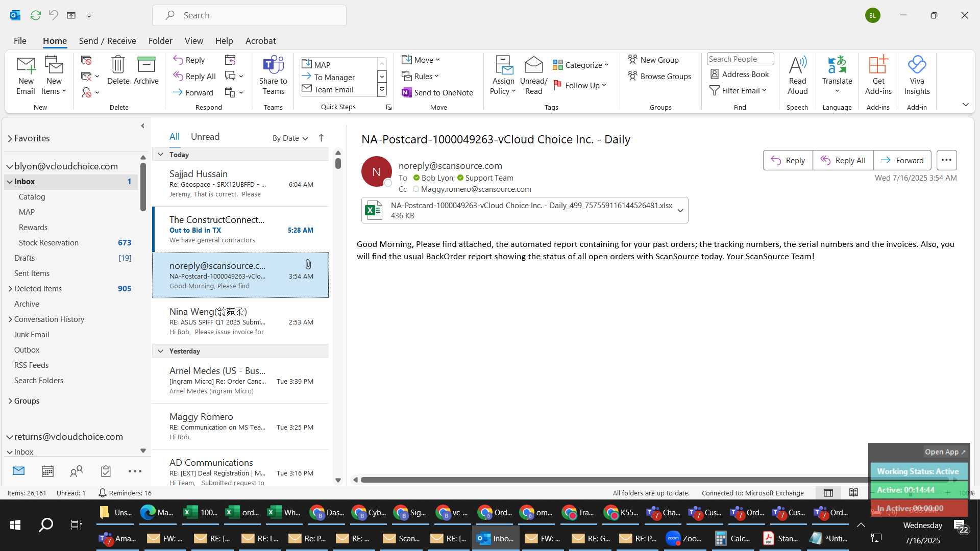Screen dimensions: 980x551
Task: Open the attached xlsx file icon
Action: pos(374,210)
